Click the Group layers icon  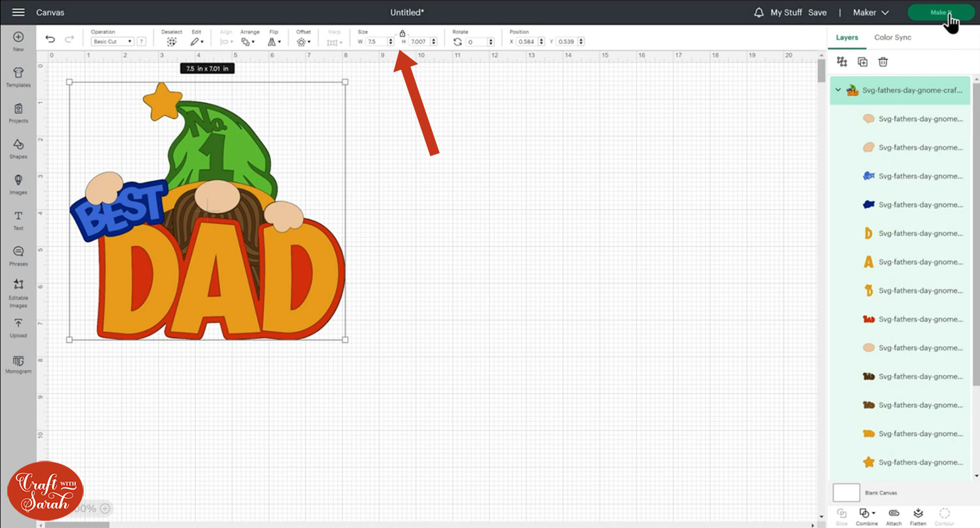pyautogui.click(x=842, y=61)
